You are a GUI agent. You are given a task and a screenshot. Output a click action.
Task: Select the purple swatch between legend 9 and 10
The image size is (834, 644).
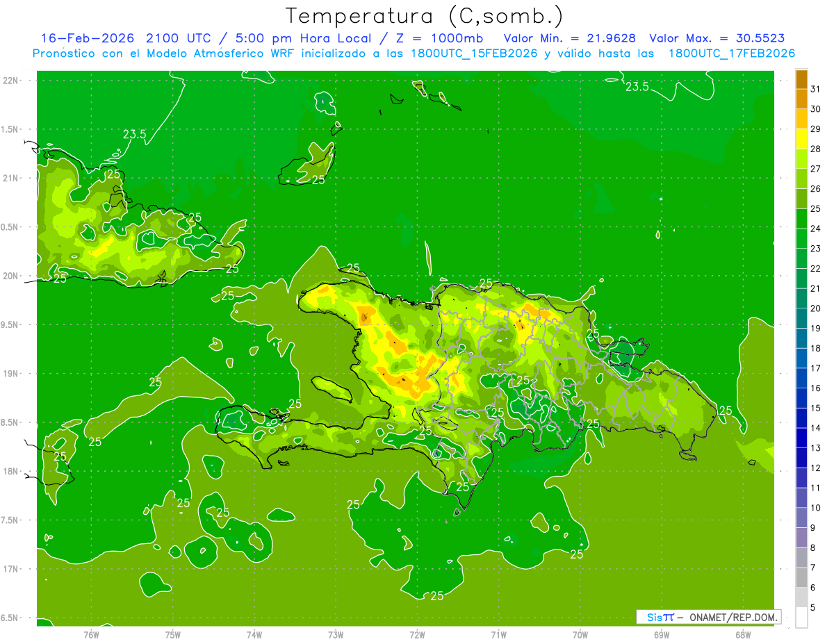point(801,518)
